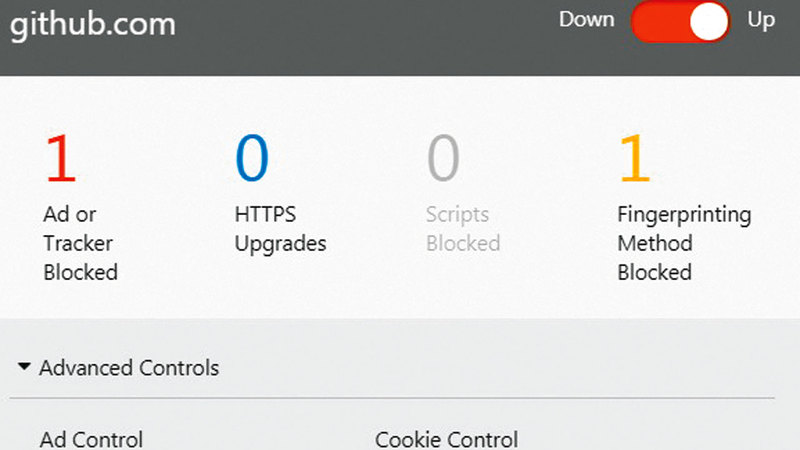Select the "Ad or Tracker Blocked" label
800x450 pixels.
click(80, 243)
